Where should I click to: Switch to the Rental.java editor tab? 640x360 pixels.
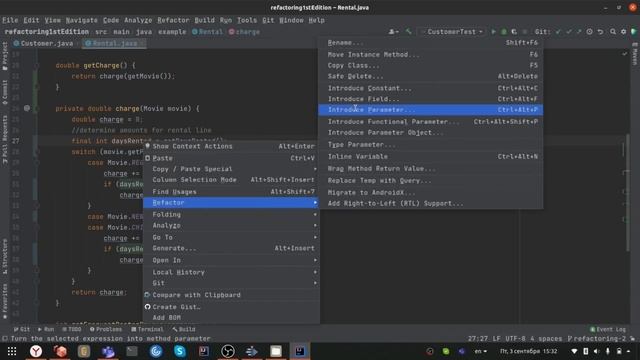(113, 43)
